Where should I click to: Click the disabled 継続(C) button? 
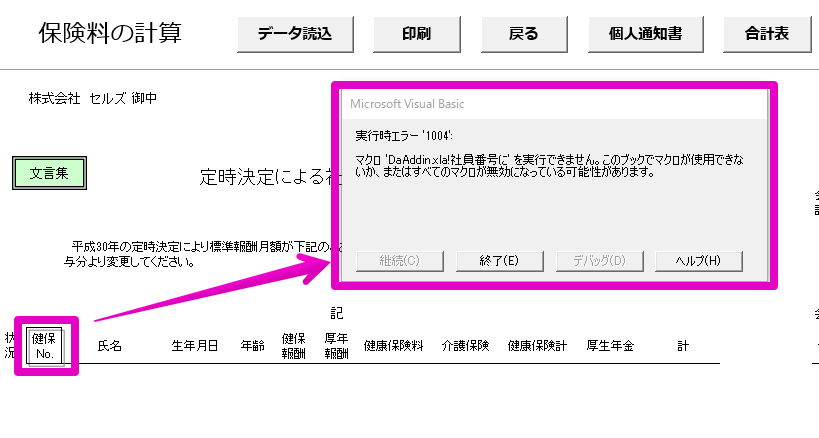tap(400, 261)
